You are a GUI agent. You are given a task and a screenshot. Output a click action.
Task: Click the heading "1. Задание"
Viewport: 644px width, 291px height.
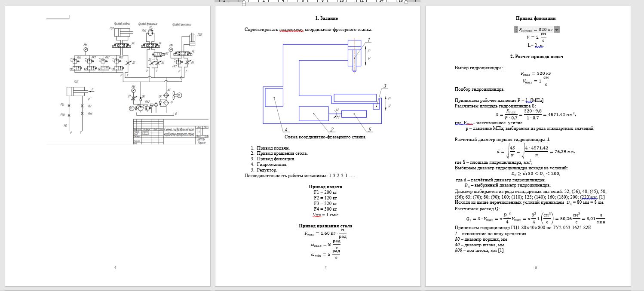point(326,18)
